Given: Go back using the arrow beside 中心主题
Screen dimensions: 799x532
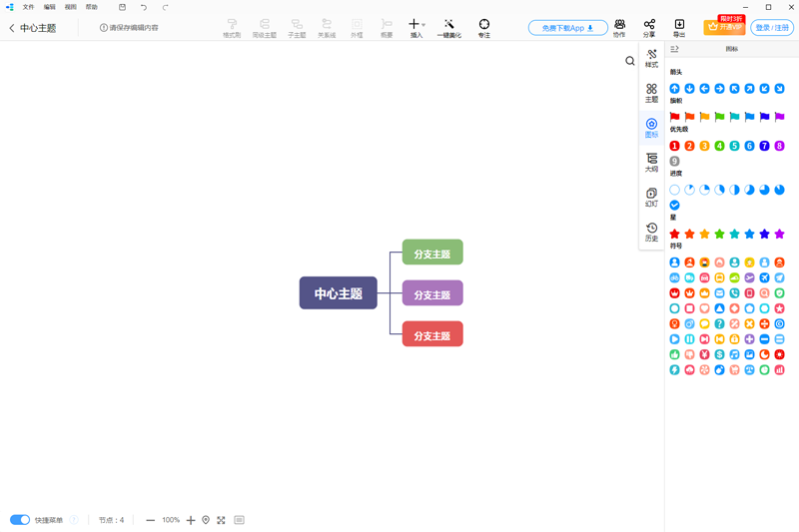Looking at the screenshot, I should pos(12,28).
